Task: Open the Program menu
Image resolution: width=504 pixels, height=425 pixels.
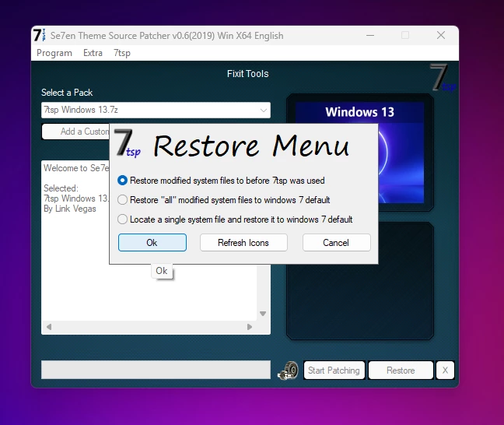Action: tap(54, 53)
